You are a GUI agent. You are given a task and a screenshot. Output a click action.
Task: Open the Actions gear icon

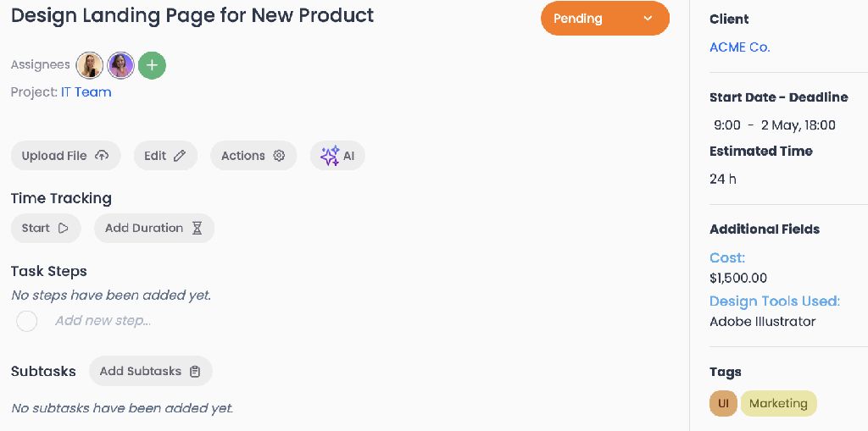pos(279,156)
